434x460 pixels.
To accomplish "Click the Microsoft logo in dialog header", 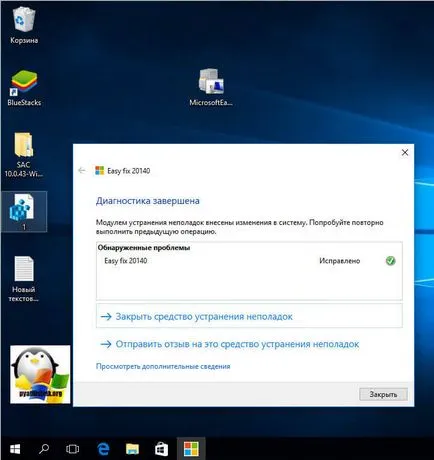I will click(99, 171).
